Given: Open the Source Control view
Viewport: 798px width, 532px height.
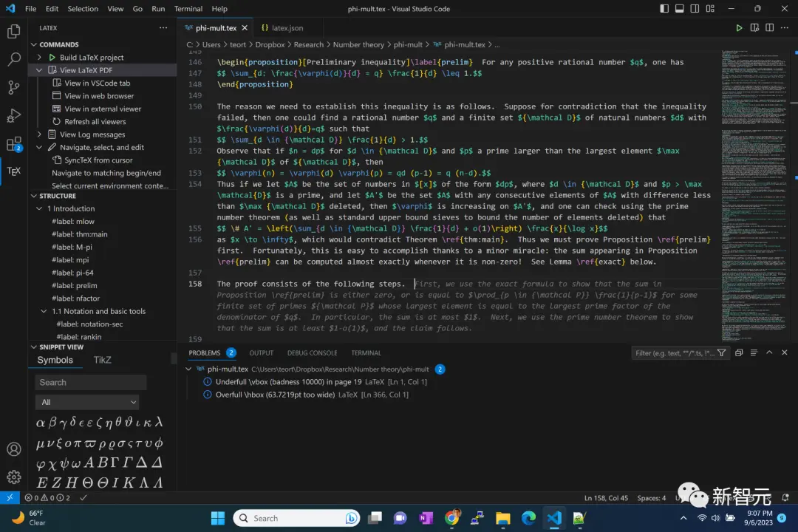Looking at the screenshot, I should pos(14,88).
